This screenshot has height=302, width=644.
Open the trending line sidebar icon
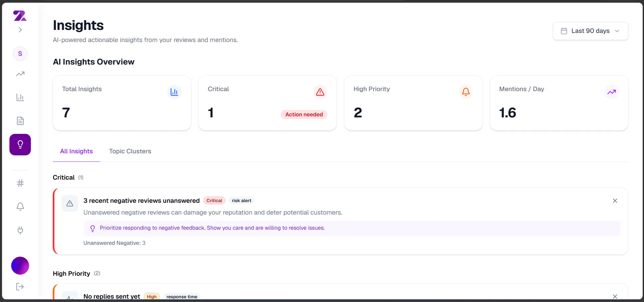tap(20, 74)
